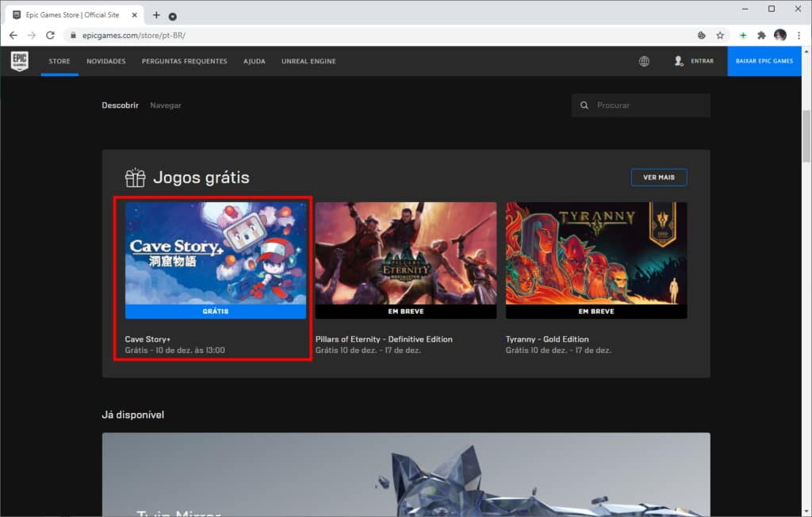Go back with the browser back arrow

tap(13, 35)
